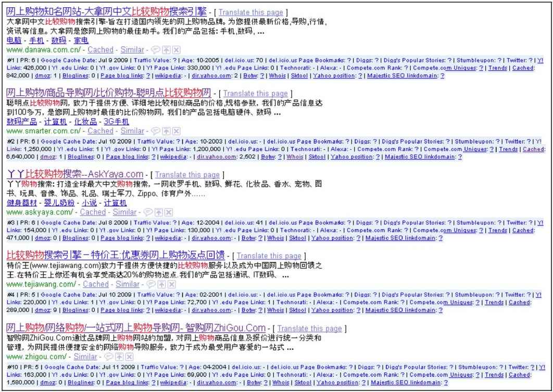
Task: Open the 计算机 sitelink under AskYaya result
Action: (x=115, y=203)
